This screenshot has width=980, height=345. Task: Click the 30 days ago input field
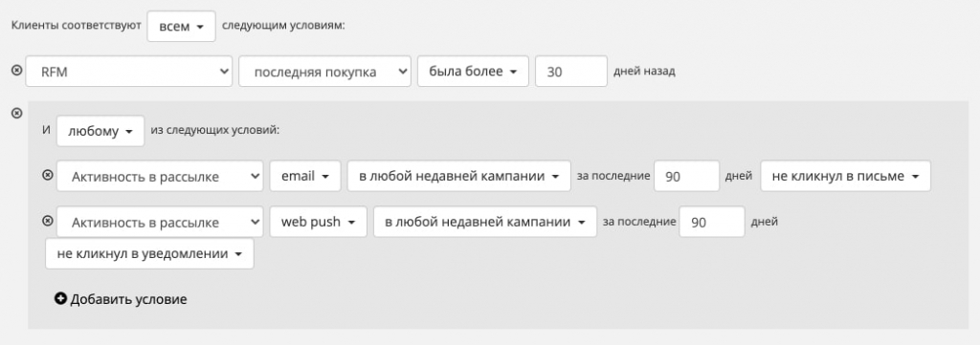click(x=571, y=71)
